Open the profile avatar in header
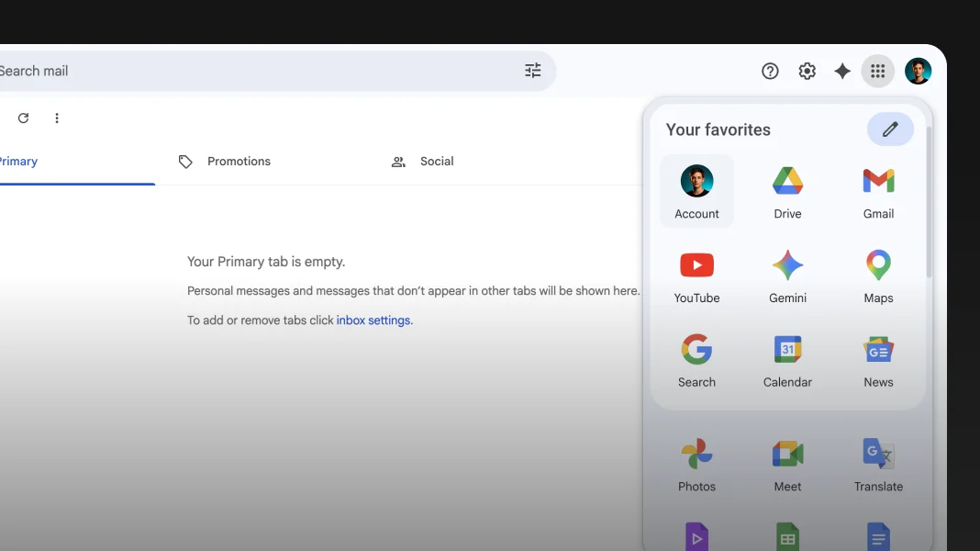This screenshot has width=980, height=551. coord(918,72)
